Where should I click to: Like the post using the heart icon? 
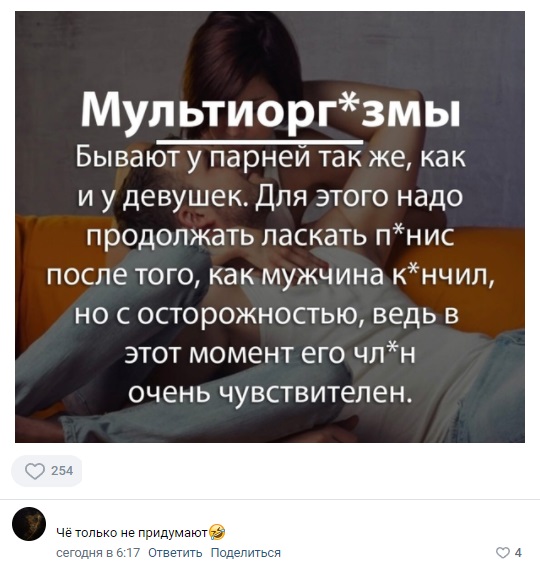click(35, 471)
